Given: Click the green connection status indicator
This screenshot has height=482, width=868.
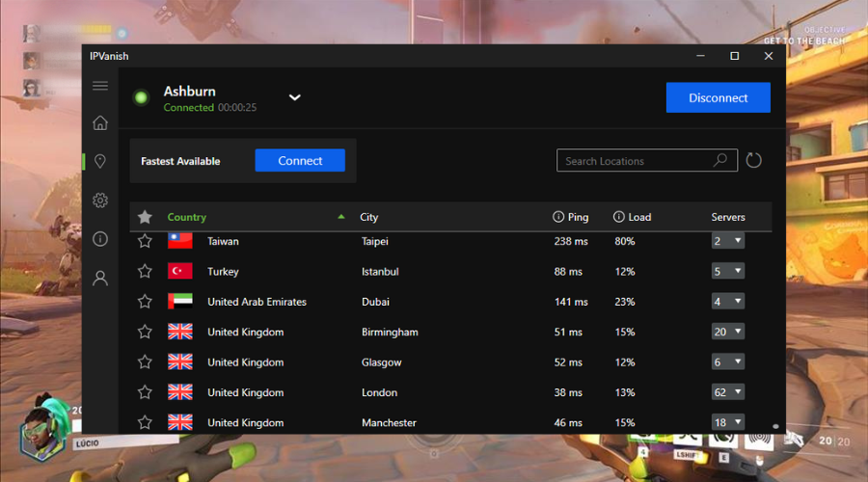Looking at the screenshot, I should point(141,98).
